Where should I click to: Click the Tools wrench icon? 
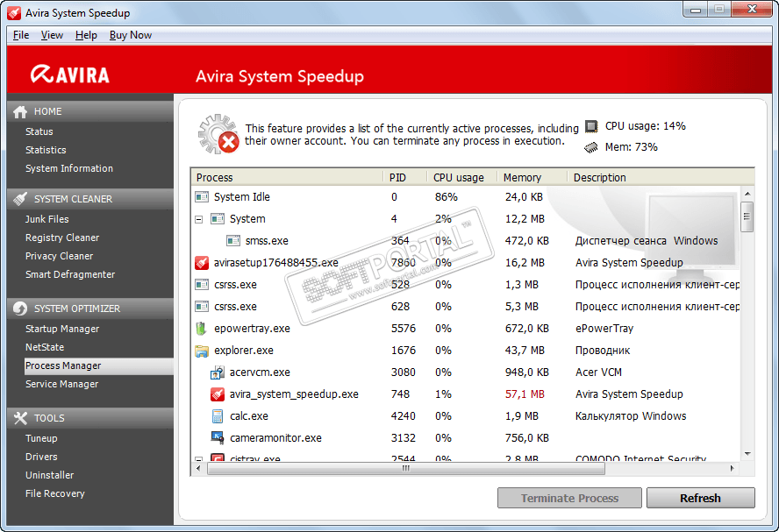(20, 418)
